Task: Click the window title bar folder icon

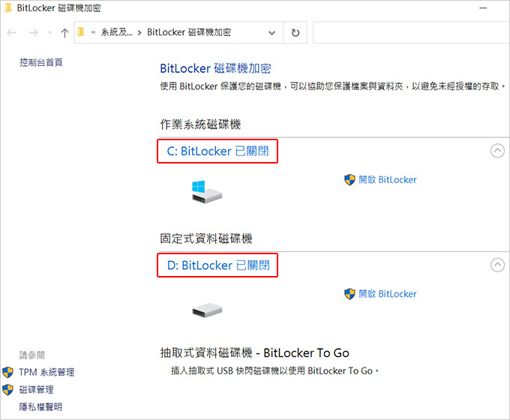Action: coord(8,7)
